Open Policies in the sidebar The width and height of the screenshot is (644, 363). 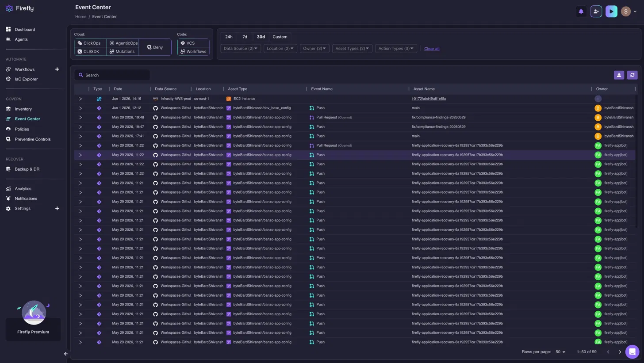point(22,129)
